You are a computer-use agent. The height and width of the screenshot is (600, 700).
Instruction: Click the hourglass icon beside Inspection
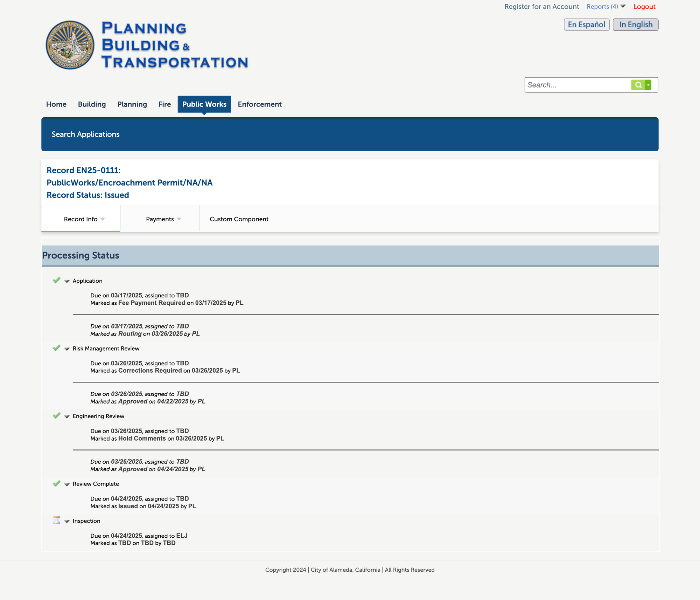(56, 520)
